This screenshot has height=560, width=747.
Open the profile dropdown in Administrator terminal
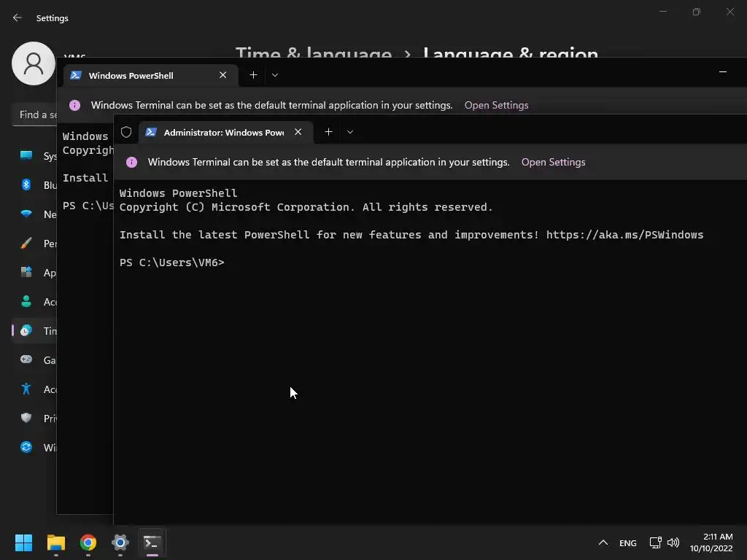point(350,132)
